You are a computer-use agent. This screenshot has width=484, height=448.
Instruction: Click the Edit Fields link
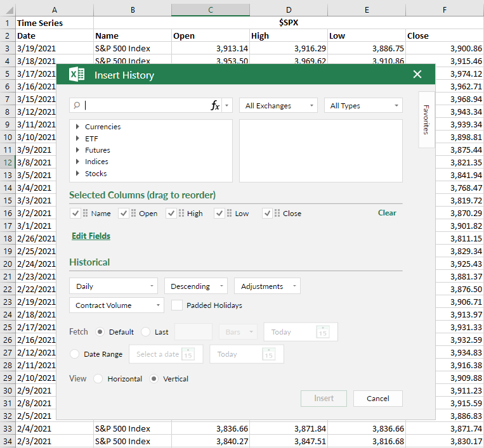(91, 236)
